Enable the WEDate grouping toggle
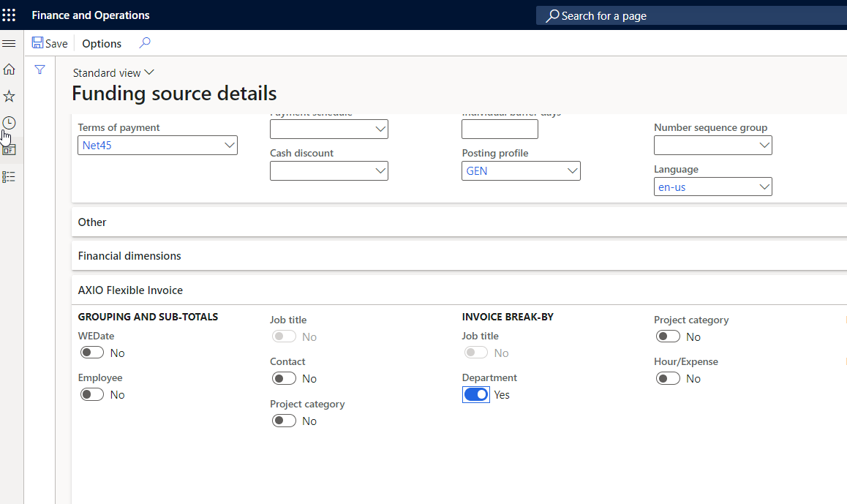847x504 pixels. [91, 352]
